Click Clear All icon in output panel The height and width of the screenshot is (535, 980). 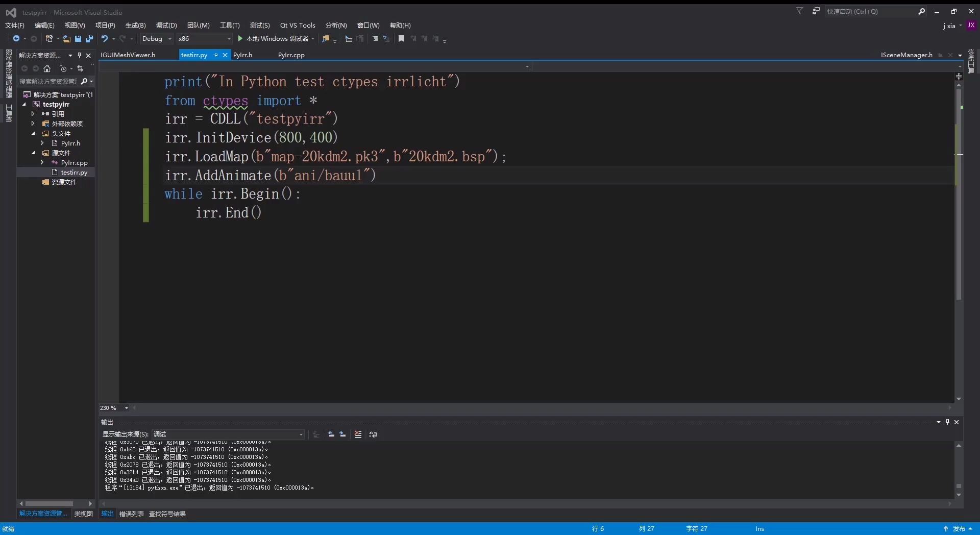(358, 434)
